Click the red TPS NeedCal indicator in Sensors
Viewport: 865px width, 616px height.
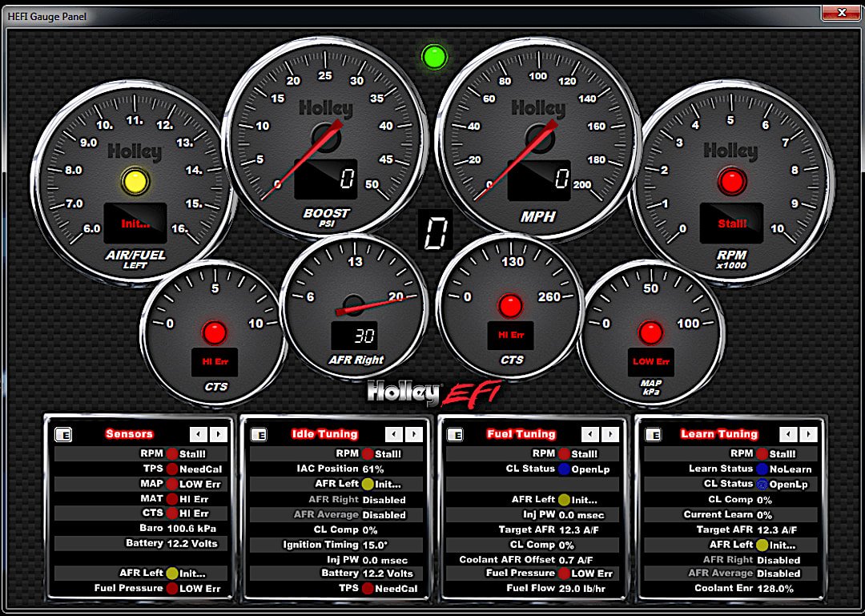coord(171,469)
